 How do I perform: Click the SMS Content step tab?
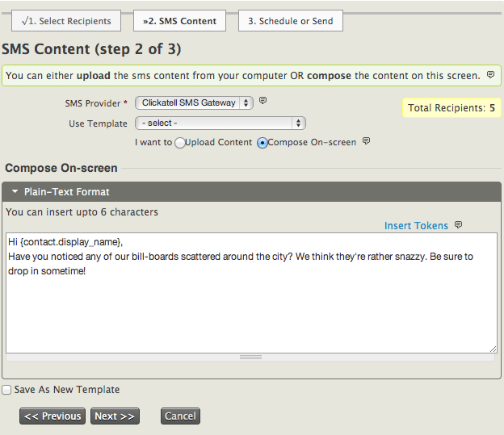pyautogui.click(x=179, y=21)
